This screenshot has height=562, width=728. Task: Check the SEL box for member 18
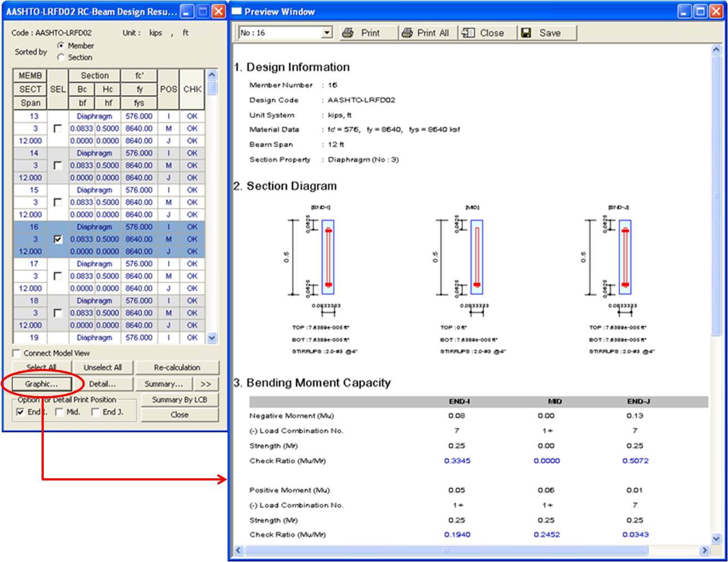[x=58, y=313]
